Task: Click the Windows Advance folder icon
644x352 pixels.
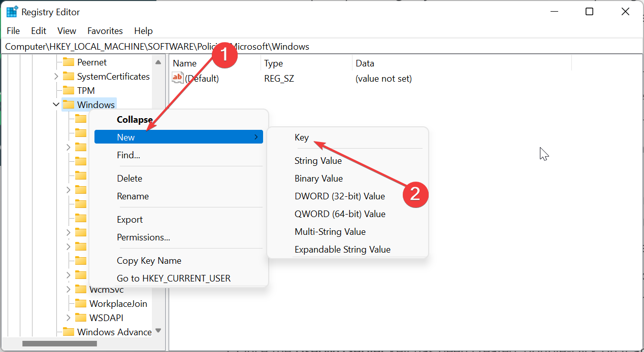Action: (x=69, y=332)
